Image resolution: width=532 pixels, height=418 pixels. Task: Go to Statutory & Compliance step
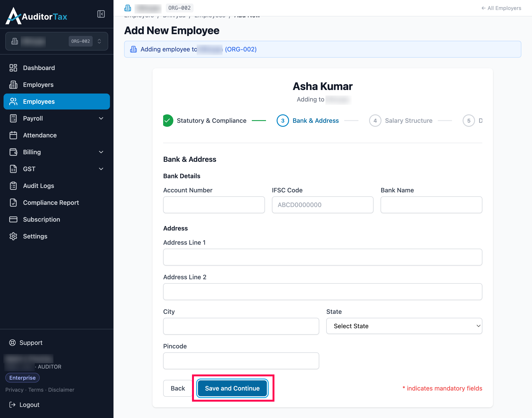(205, 121)
